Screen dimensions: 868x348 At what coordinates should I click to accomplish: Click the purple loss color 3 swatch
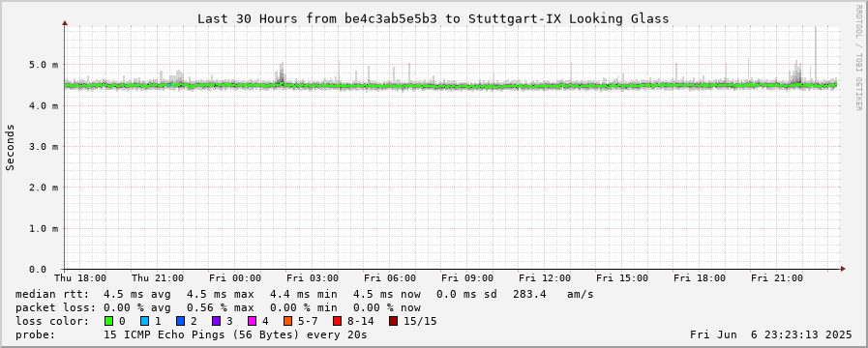tap(216, 321)
